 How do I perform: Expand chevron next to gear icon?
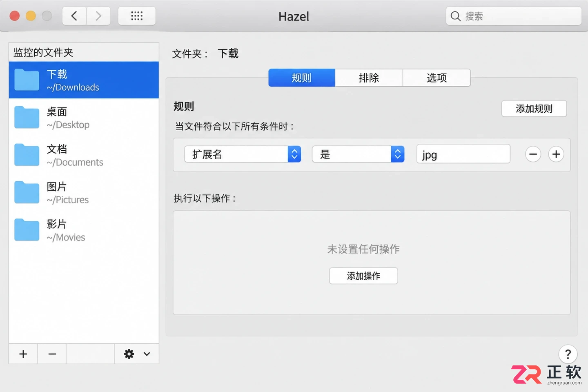[147, 354]
